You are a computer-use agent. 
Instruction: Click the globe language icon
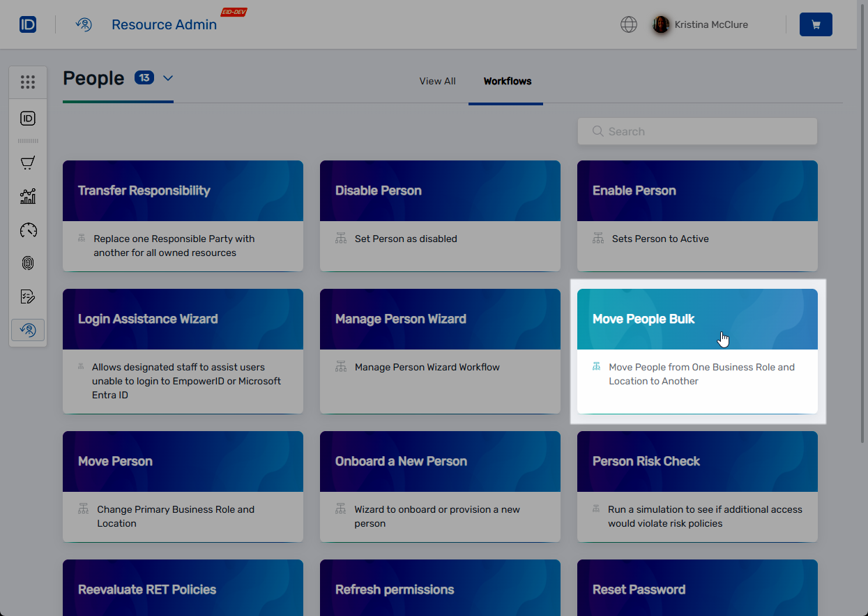click(x=629, y=24)
